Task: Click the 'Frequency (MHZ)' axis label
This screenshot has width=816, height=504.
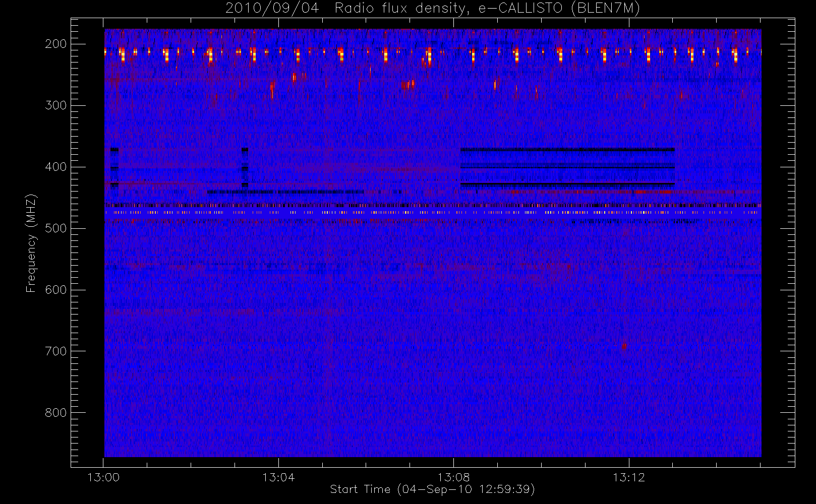Action: 31,243
